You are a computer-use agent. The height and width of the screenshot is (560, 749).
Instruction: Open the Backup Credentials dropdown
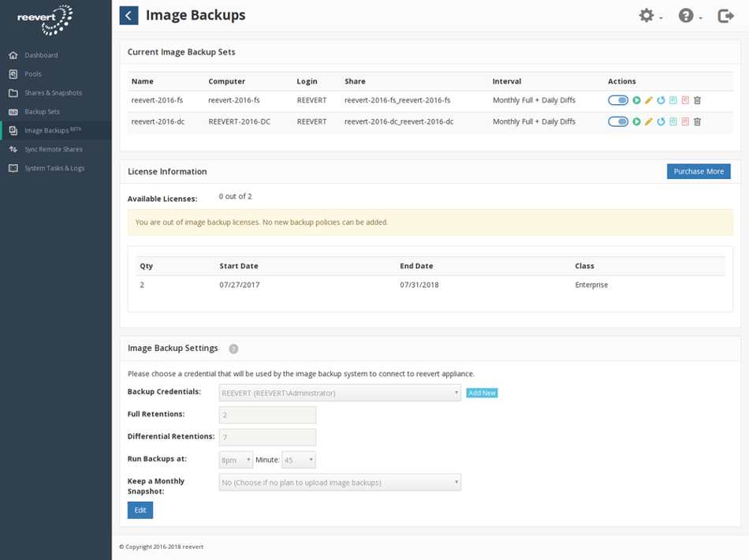[x=339, y=393]
